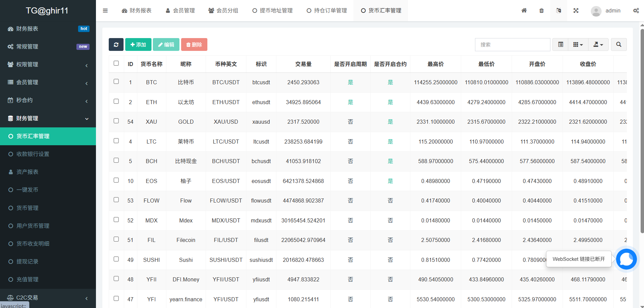Click the search magnifier icon button

click(x=618, y=44)
